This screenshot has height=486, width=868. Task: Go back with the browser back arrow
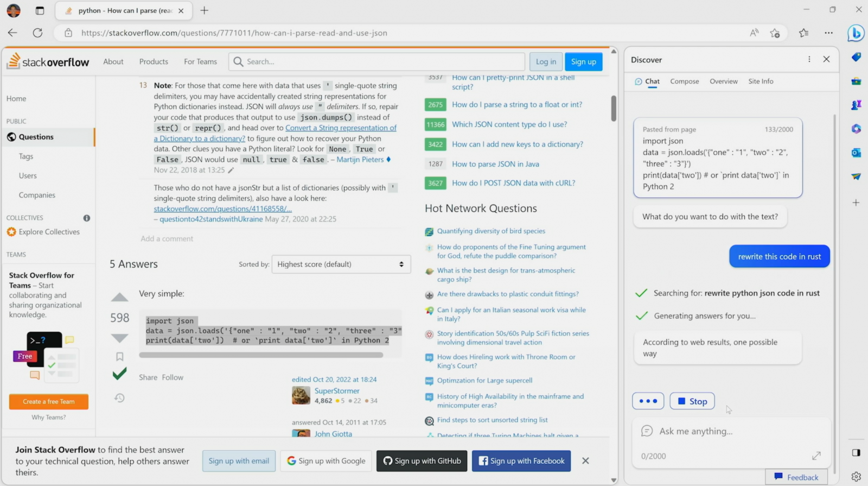point(12,33)
